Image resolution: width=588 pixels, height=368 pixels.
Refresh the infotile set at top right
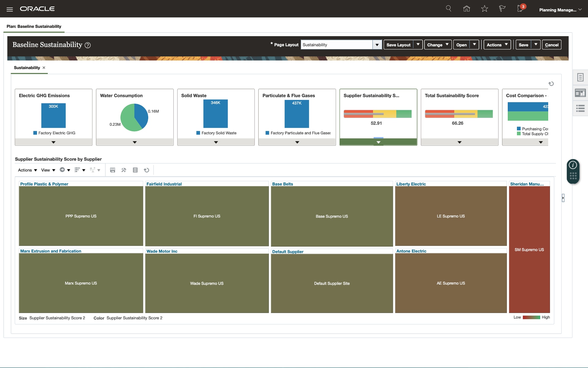tap(551, 84)
